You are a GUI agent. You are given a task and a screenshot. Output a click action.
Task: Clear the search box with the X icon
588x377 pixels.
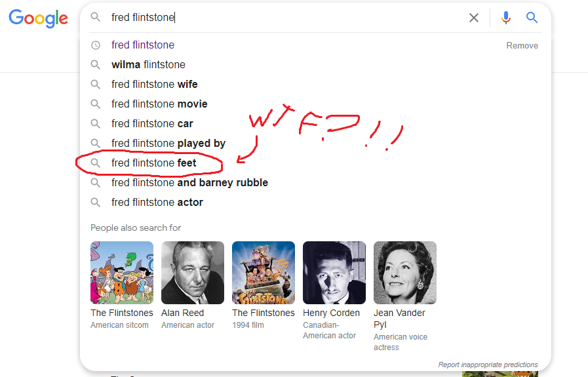click(x=474, y=18)
